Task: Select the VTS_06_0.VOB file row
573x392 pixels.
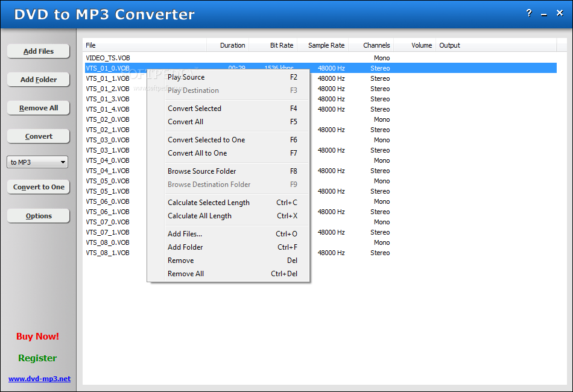Action: (x=107, y=201)
